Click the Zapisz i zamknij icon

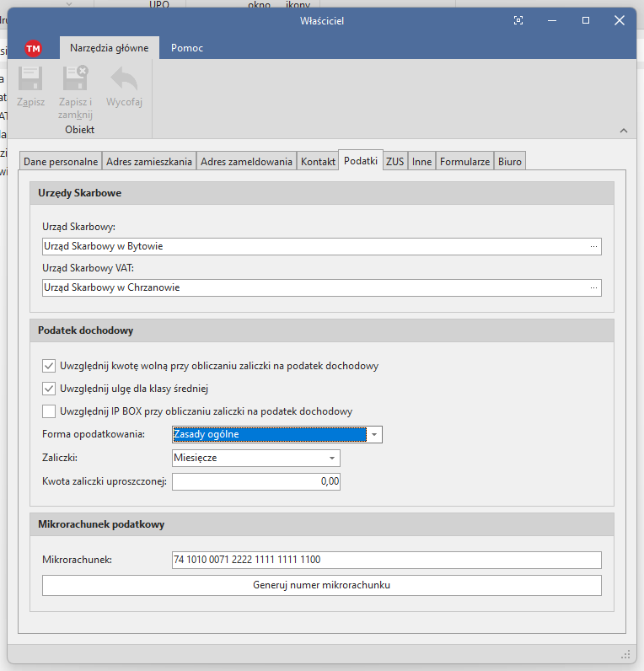point(75,80)
